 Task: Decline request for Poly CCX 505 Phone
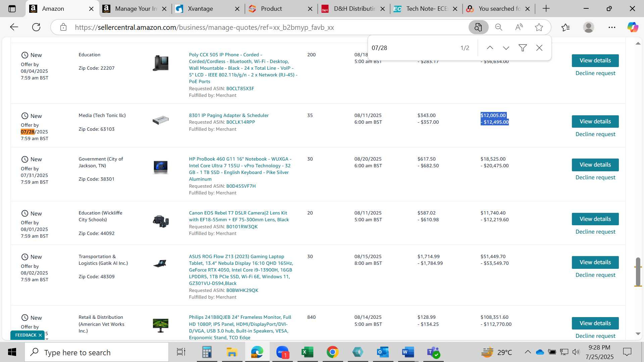click(x=595, y=73)
